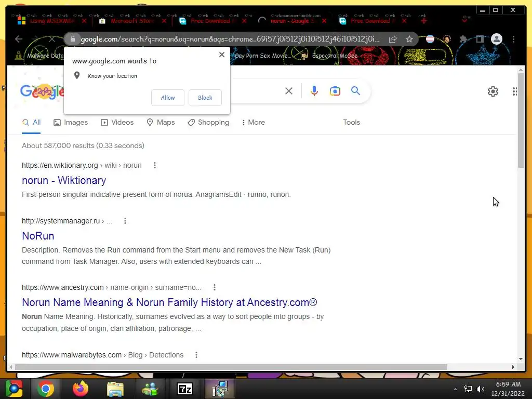
Task: Open tab search dropdown arrow
Action: pos(464,20)
